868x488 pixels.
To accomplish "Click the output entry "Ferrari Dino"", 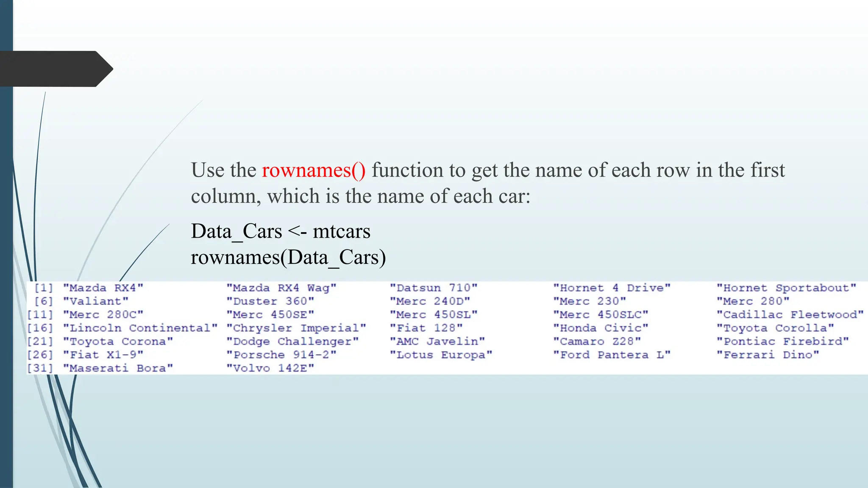I will click(768, 355).
